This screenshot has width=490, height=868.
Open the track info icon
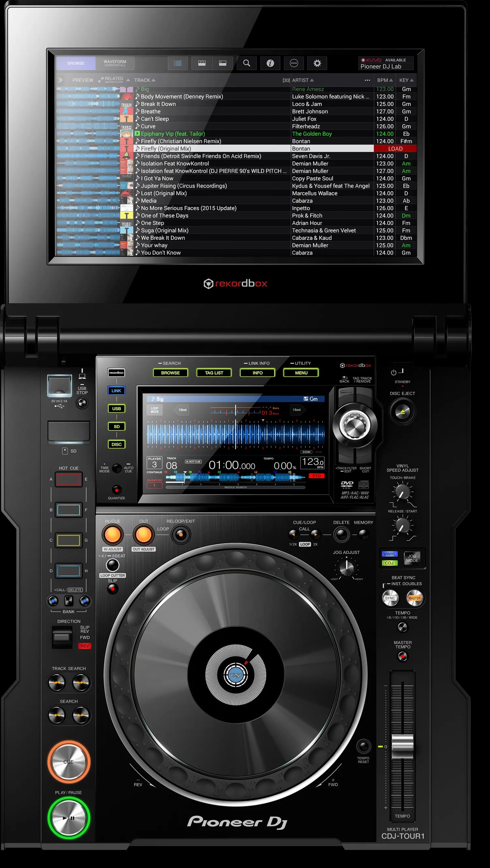tap(270, 63)
